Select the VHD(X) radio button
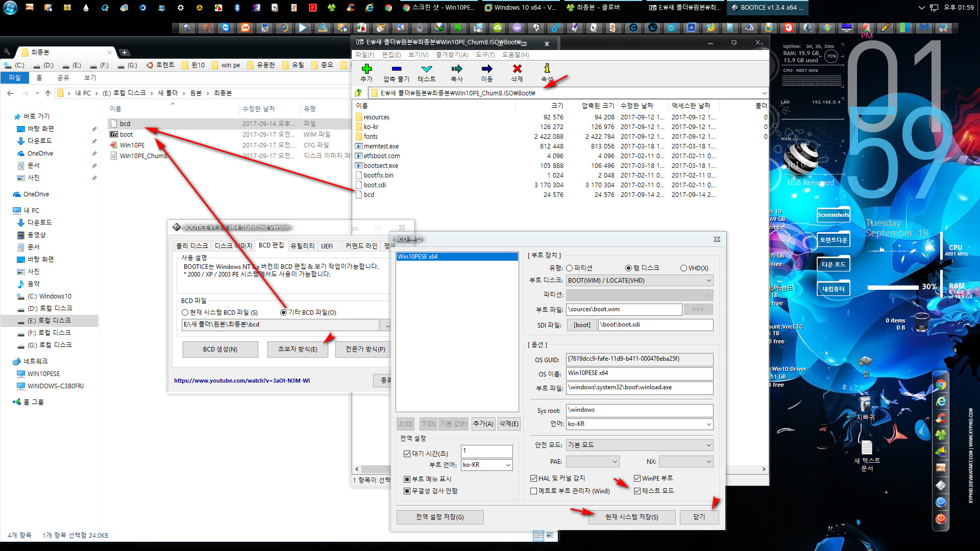This screenshot has height=551, width=980. click(x=683, y=268)
